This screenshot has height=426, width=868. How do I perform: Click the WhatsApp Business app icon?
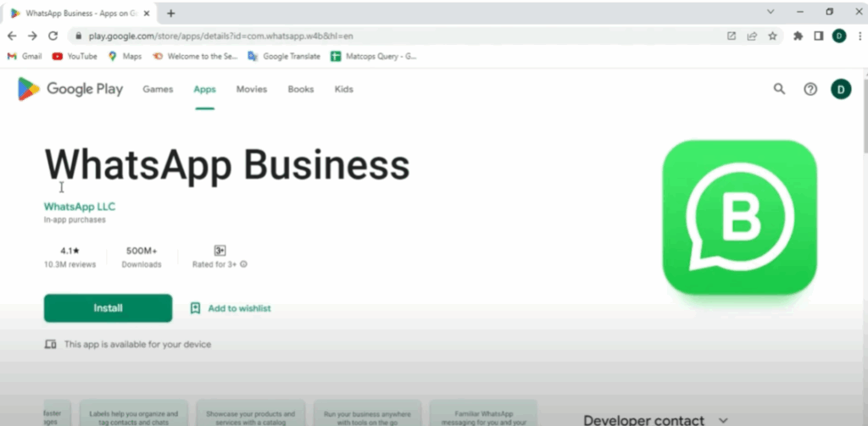[x=739, y=217]
